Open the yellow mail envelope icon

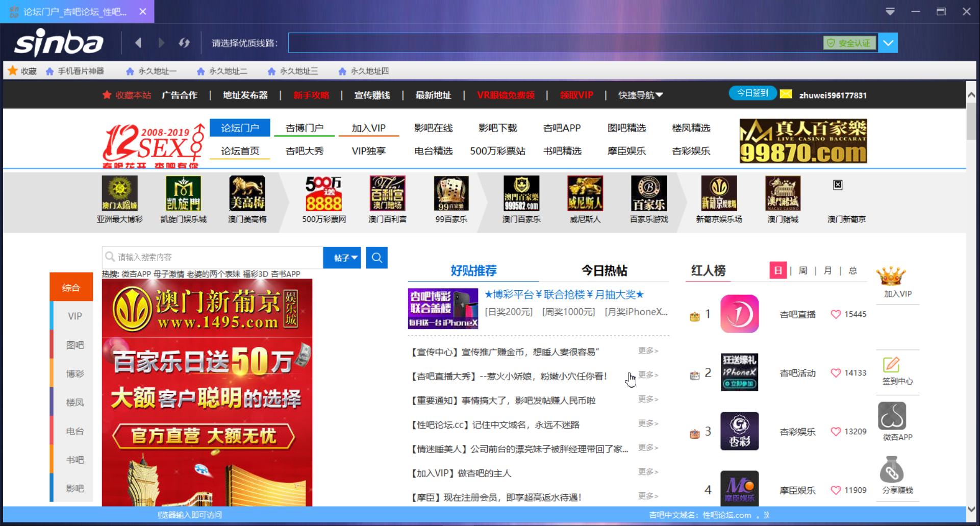pos(786,94)
